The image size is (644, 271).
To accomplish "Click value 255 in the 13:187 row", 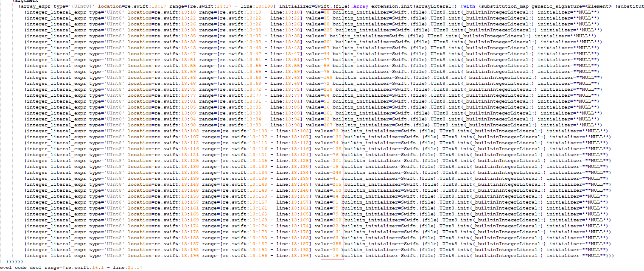I will (x=337, y=244).
